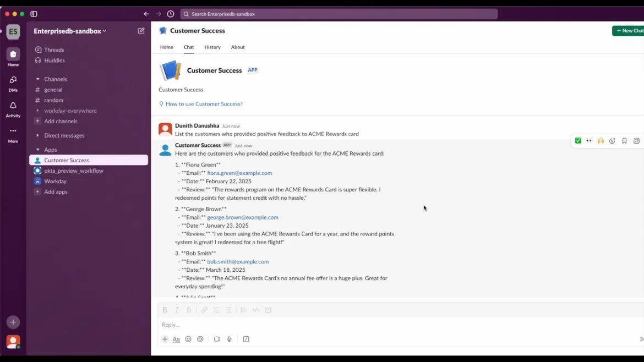Open fiona.green@example.com email link

pyautogui.click(x=239, y=173)
